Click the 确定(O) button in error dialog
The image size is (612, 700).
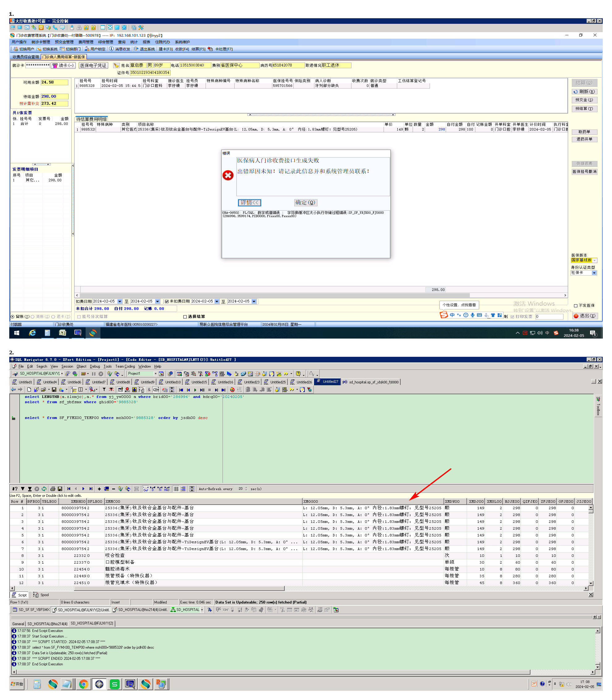(305, 203)
